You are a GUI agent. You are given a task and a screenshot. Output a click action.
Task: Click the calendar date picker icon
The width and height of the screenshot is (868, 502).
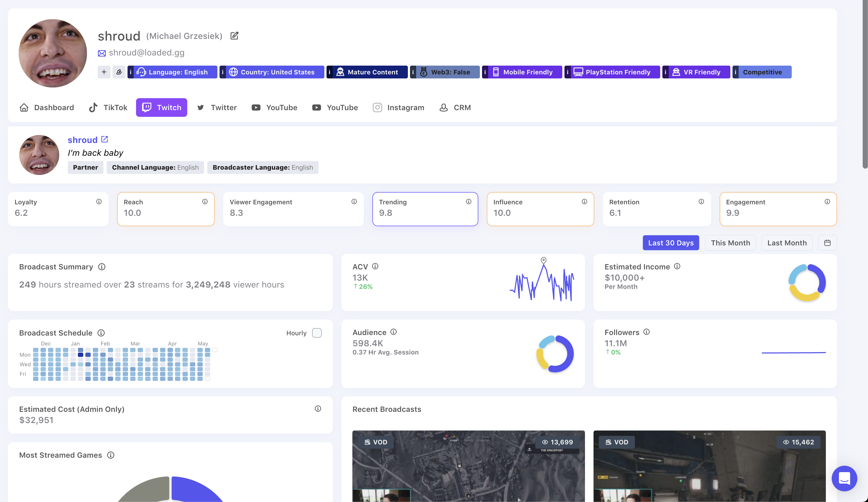pos(827,243)
